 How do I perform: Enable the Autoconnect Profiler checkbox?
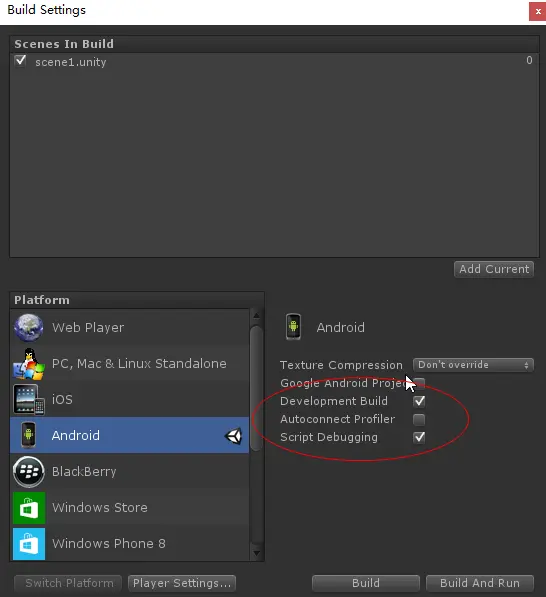point(419,420)
